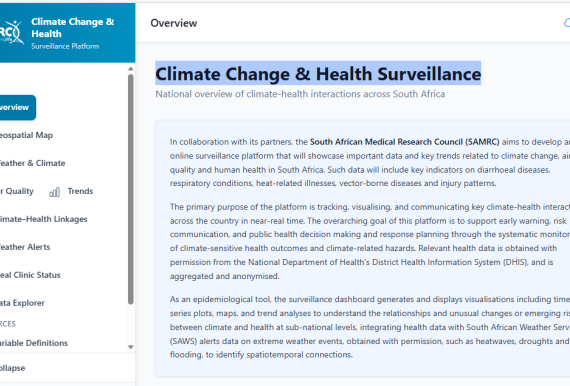Open the Overview menu item
This screenshot has height=386, width=570.
click(x=17, y=108)
